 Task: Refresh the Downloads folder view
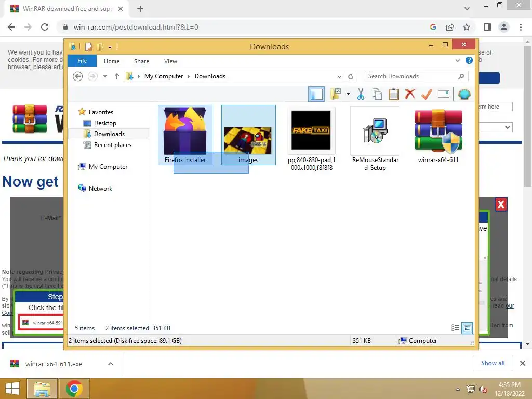click(351, 77)
